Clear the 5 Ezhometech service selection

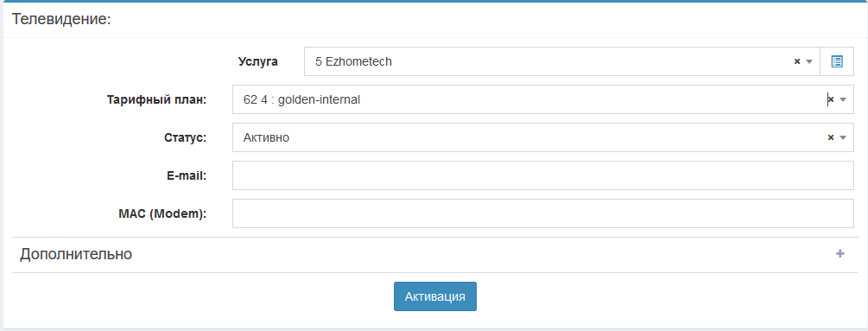[x=797, y=61]
